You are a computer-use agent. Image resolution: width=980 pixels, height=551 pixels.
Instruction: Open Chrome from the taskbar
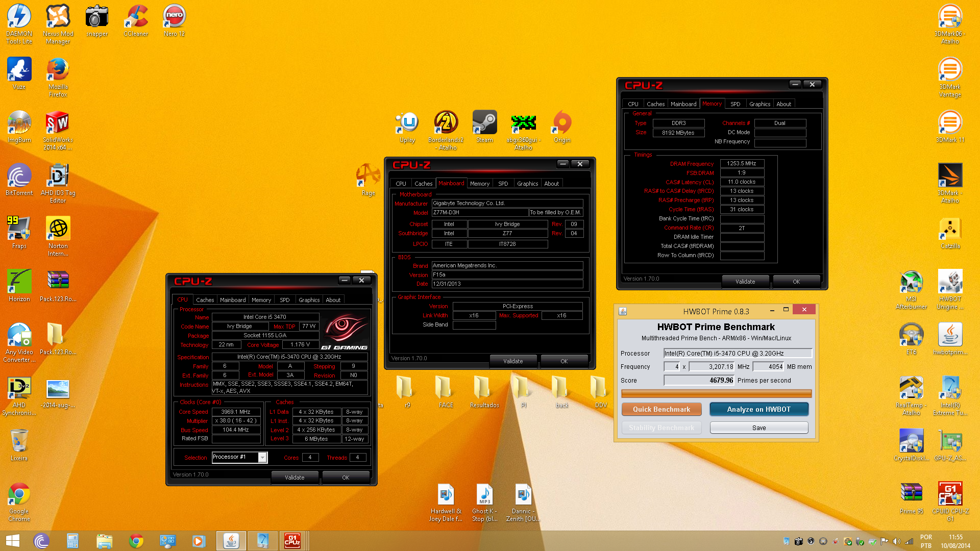click(x=136, y=541)
